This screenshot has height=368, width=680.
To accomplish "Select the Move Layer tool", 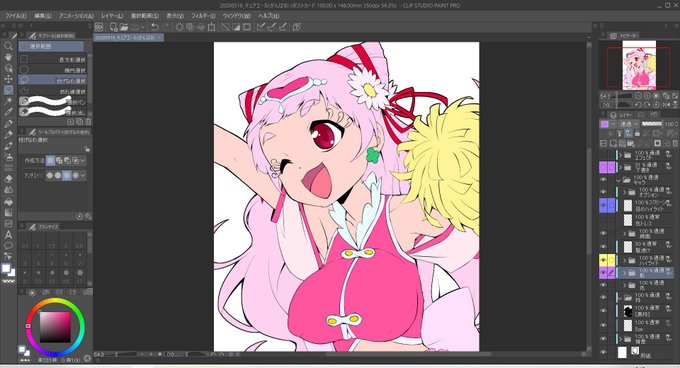I will pyautogui.click(x=8, y=79).
